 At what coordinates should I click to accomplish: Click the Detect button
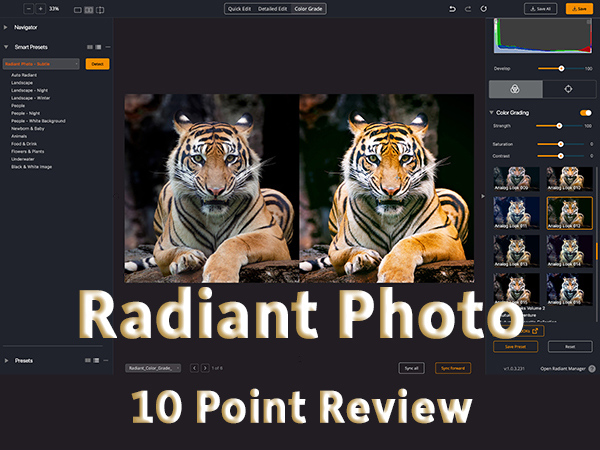97,64
